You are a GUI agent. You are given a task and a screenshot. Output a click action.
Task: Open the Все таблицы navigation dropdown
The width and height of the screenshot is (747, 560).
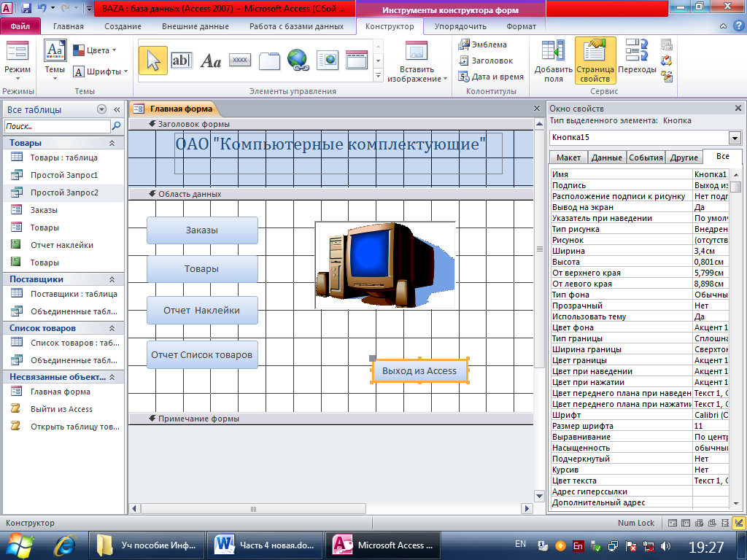click(101, 109)
